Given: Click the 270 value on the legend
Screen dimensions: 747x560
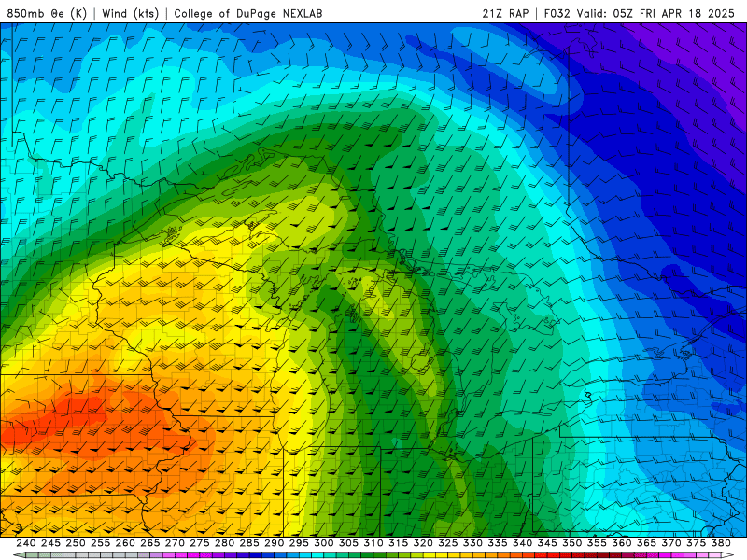Looking at the screenshot, I should (x=175, y=543).
